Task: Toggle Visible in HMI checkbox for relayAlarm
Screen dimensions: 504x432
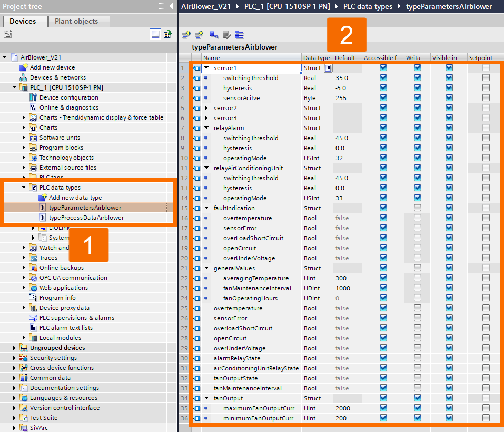Action: pos(449,127)
